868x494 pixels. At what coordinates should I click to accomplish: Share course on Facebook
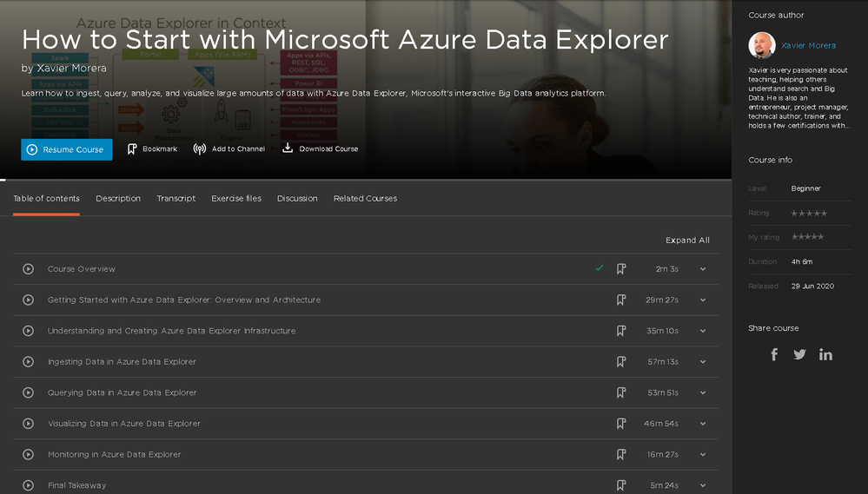(x=774, y=354)
